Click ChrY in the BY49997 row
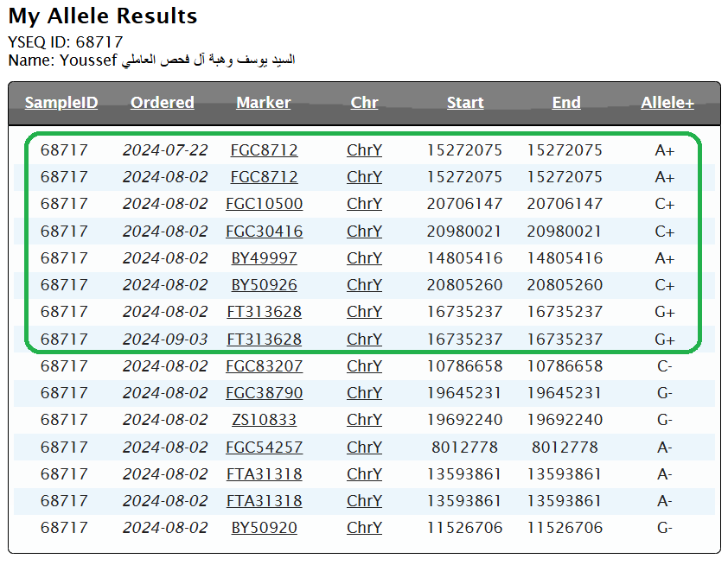Screen dimensions: 728x565 364,258
